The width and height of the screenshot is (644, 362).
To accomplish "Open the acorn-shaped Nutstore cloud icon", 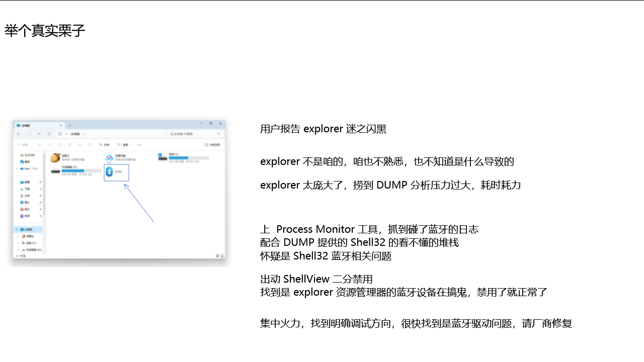I will (55, 157).
